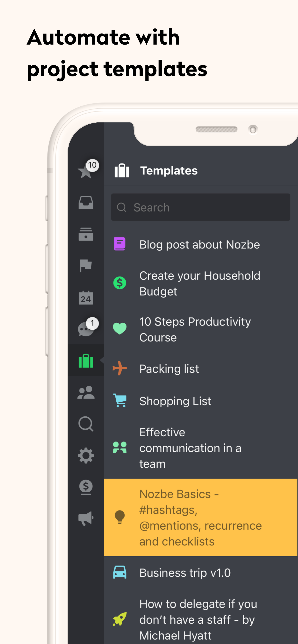The height and width of the screenshot is (644, 298).
Task: Focus the Search templates input field
Action: tap(201, 207)
